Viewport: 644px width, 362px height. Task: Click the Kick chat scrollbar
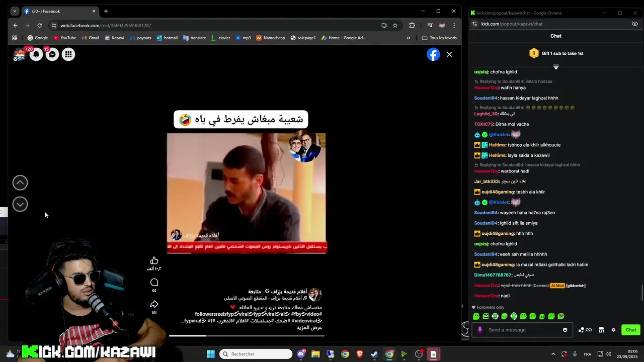point(642,292)
